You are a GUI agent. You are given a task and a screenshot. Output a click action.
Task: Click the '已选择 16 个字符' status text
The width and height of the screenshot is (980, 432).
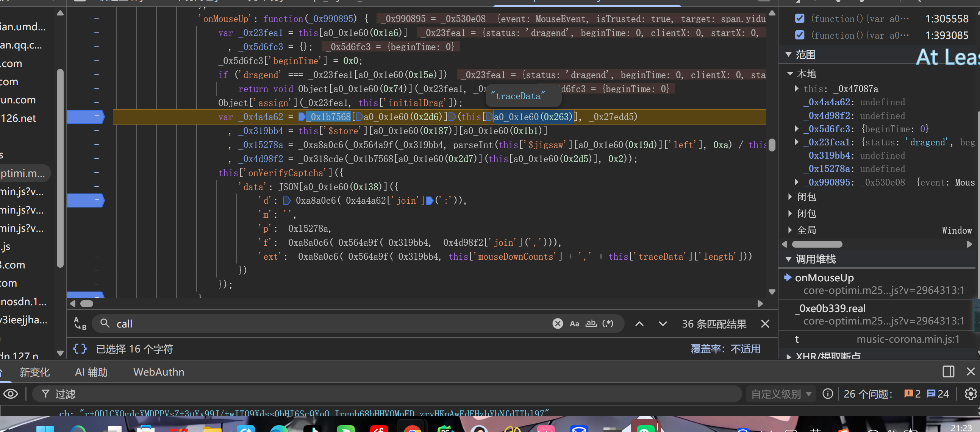[x=134, y=349]
